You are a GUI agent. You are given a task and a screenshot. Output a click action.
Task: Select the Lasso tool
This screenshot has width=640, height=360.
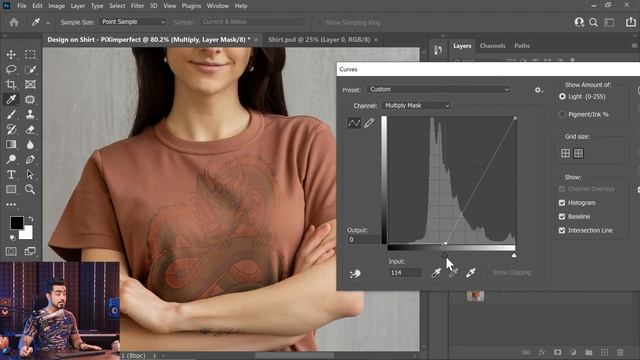(x=11, y=69)
